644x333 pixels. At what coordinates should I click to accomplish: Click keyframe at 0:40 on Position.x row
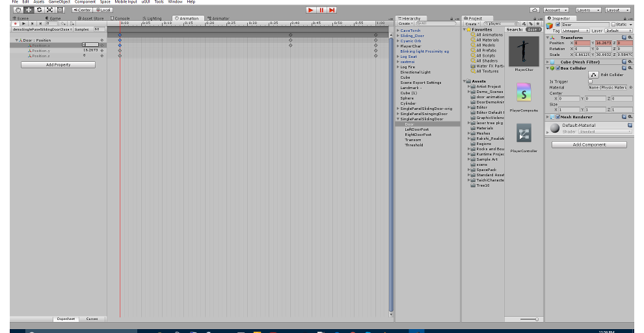pos(290,45)
